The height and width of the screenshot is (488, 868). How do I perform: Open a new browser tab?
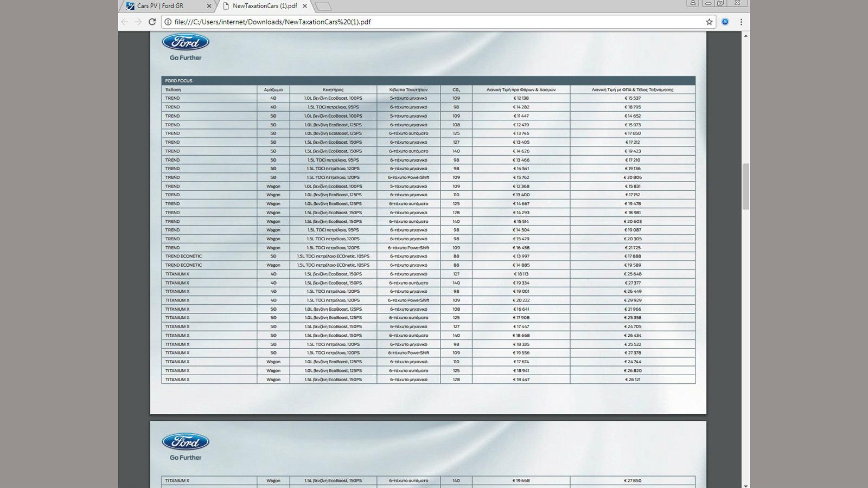tap(323, 6)
